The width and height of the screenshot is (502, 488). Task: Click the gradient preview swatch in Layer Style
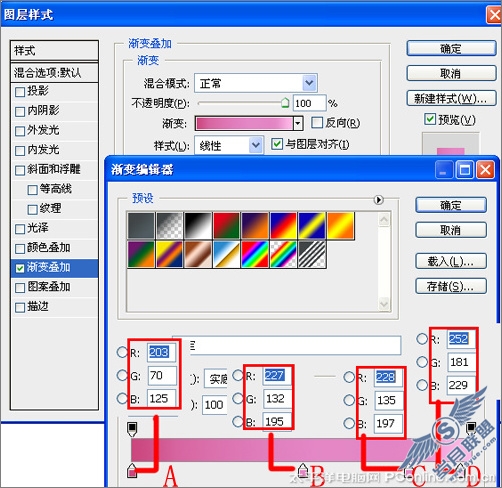(244, 123)
